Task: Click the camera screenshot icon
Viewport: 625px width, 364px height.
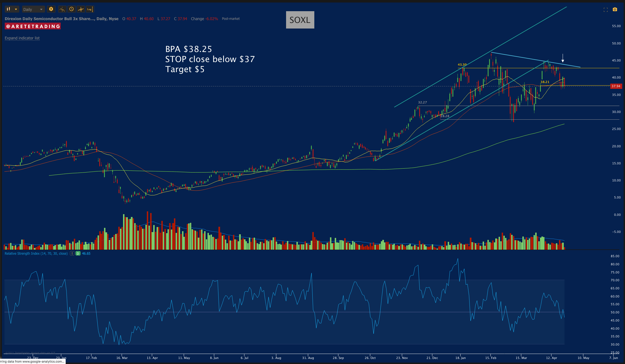Action: point(615,10)
